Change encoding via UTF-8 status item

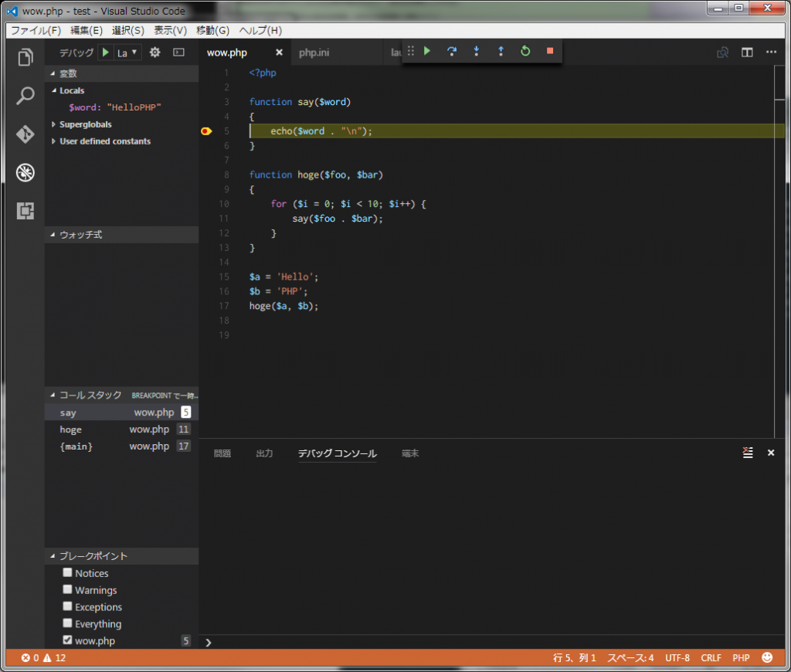(x=677, y=658)
